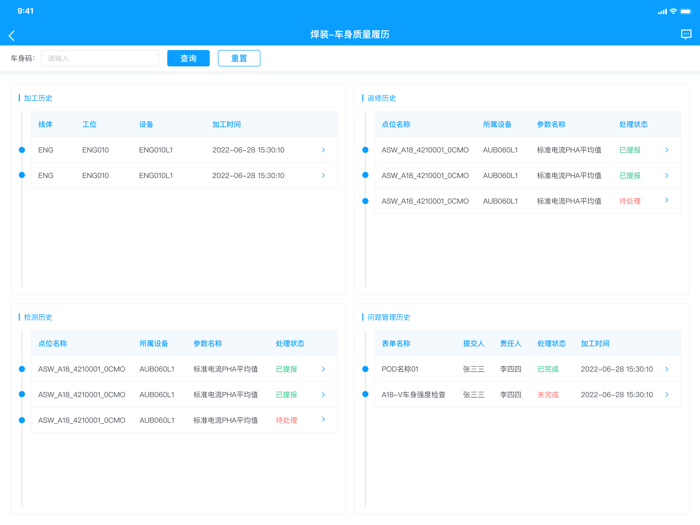Click the 加工历史 section title
Image resolution: width=700 pixels, height=525 pixels.
[x=38, y=98]
